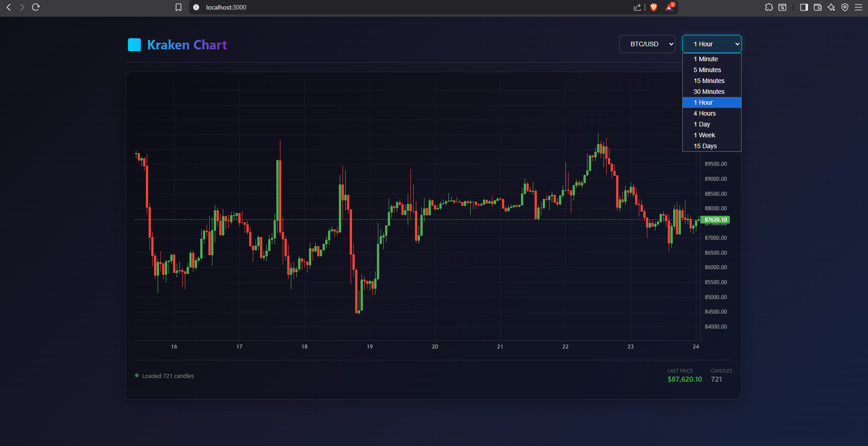Click the date label 17 on time axis

tap(239, 347)
